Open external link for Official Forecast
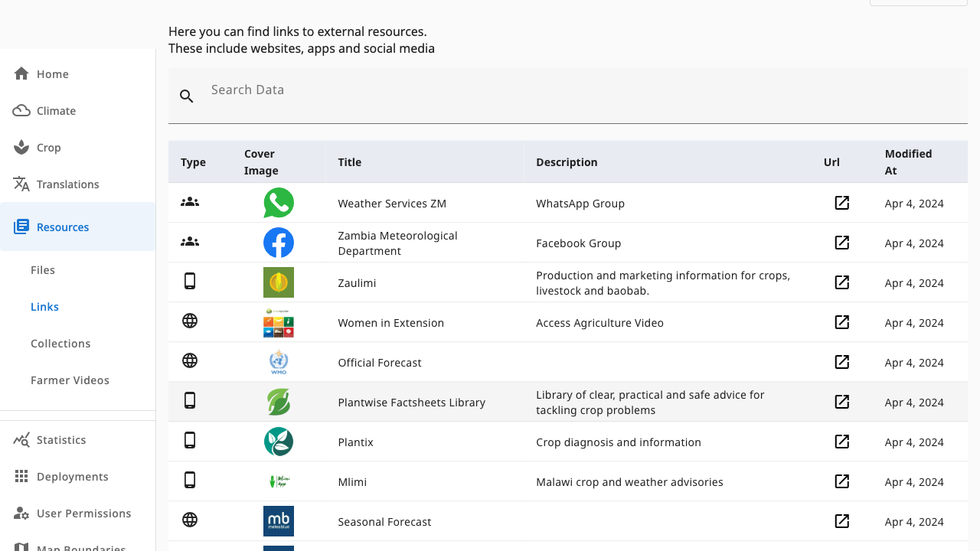The image size is (980, 551). [841, 362]
